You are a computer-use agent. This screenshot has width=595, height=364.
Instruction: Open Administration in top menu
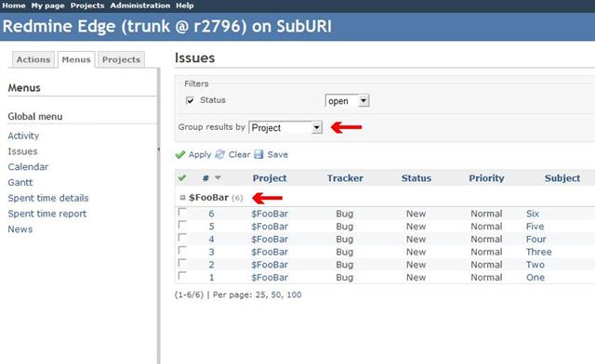[x=140, y=6]
